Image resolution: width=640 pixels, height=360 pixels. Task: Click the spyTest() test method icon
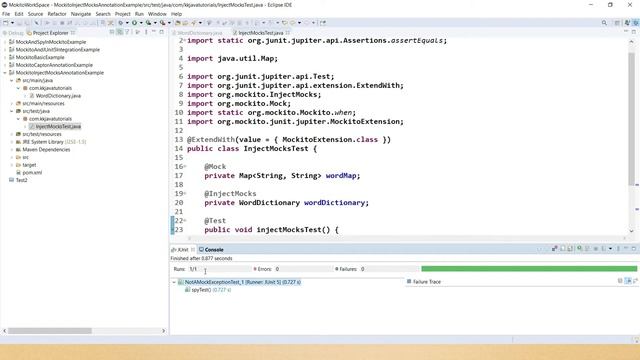coord(187,290)
